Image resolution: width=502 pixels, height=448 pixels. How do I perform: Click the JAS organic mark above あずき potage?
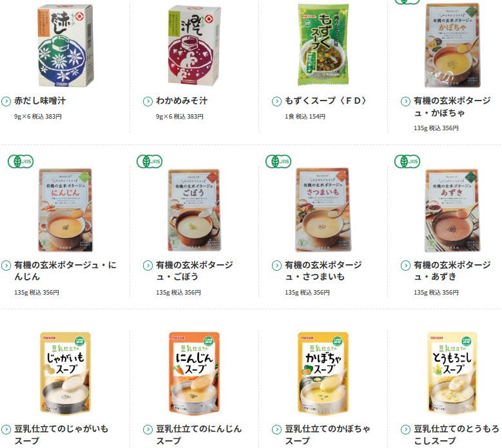point(407,161)
